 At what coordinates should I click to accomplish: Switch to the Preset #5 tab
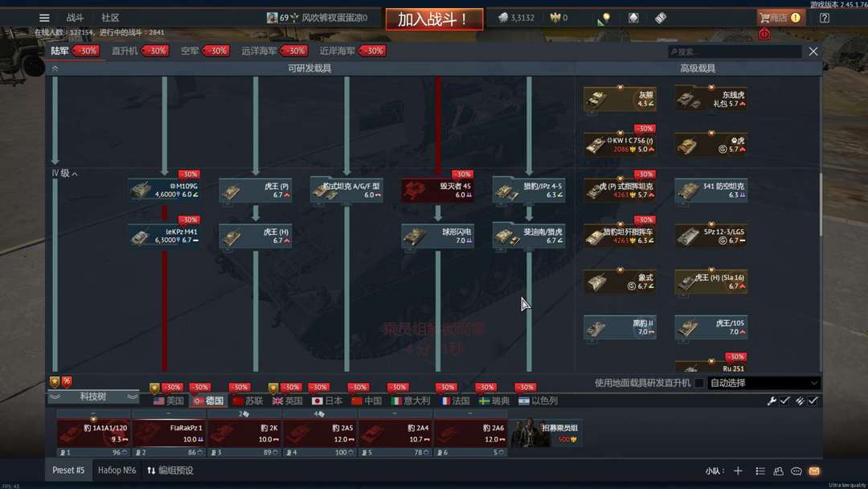coord(68,471)
